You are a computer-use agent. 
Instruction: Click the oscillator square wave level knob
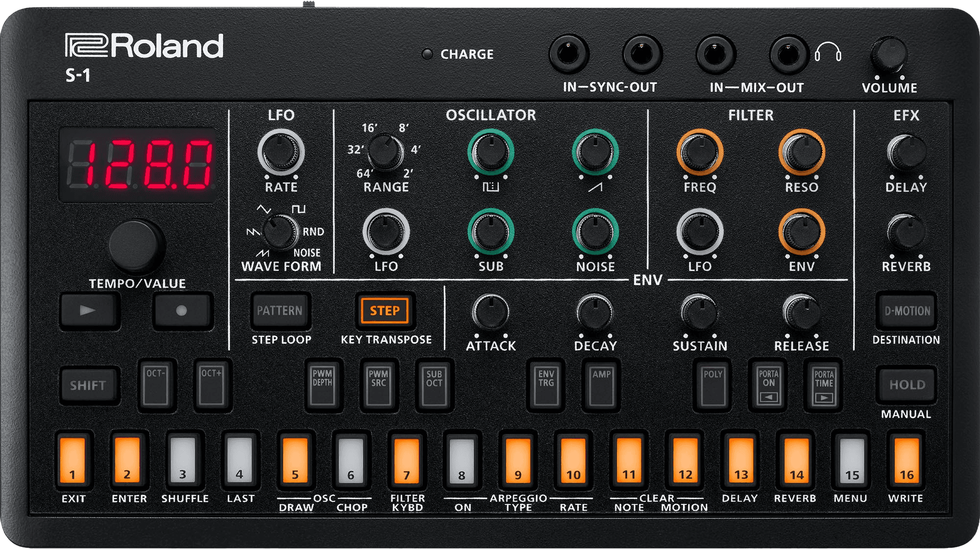[x=490, y=152]
